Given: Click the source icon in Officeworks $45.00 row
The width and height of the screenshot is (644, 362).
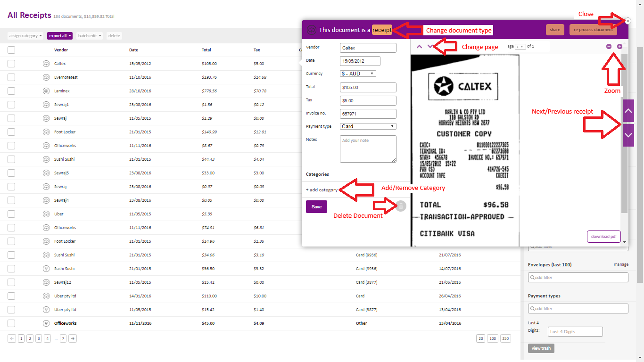Looking at the screenshot, I should coord(46,323).
